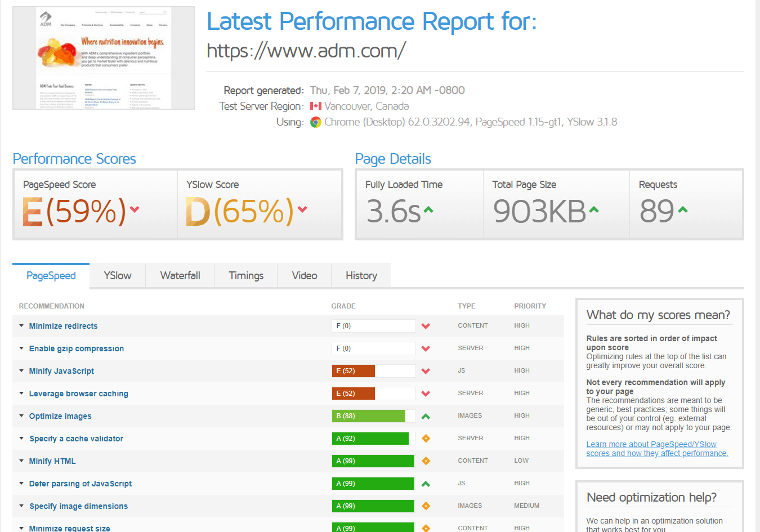The image size is (760, 532).
Task: Expand the Minify JavaScript recommendation
Action: pyautogui.click(x=21, y=370)
